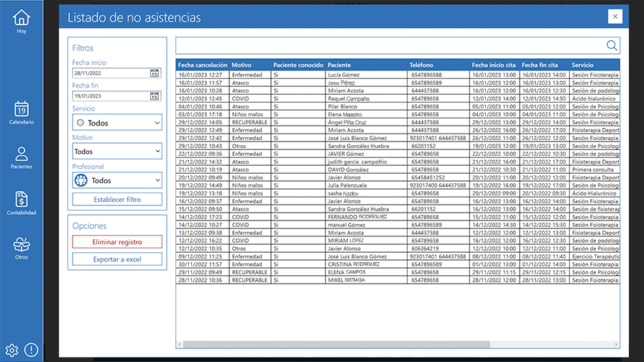Expand the Profesional dropdown
Screen dimensions: 644x362
[117, 181]
